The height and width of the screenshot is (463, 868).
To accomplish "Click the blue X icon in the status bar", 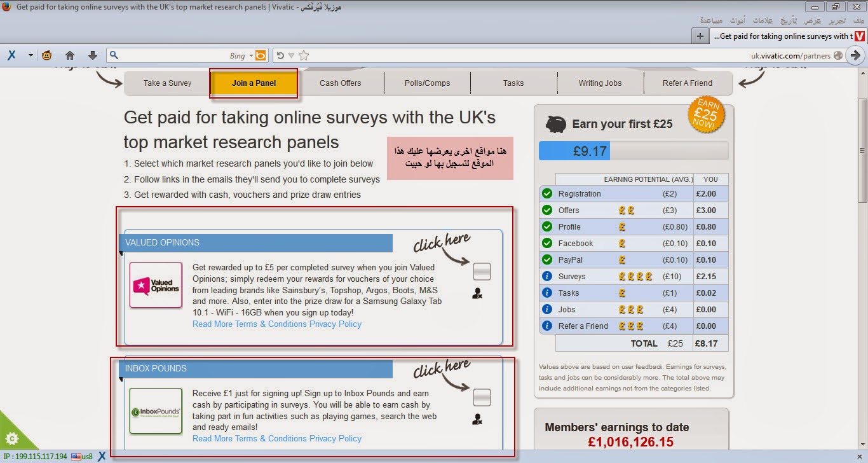I will click(x=101, y=457).
